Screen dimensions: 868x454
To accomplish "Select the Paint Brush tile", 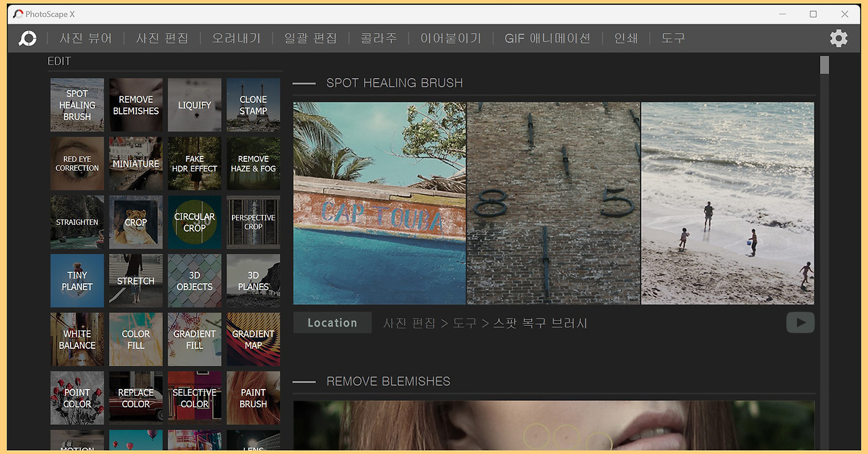I will tap(253, 398).
